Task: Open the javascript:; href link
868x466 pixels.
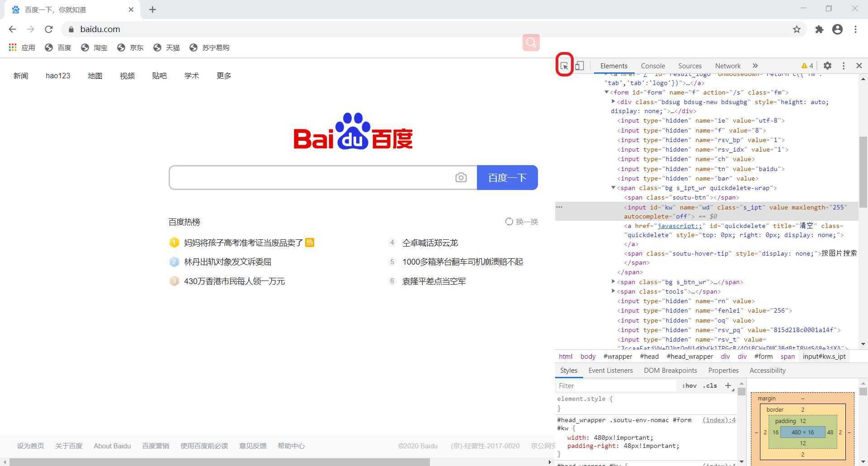Action: click(679, 226)
